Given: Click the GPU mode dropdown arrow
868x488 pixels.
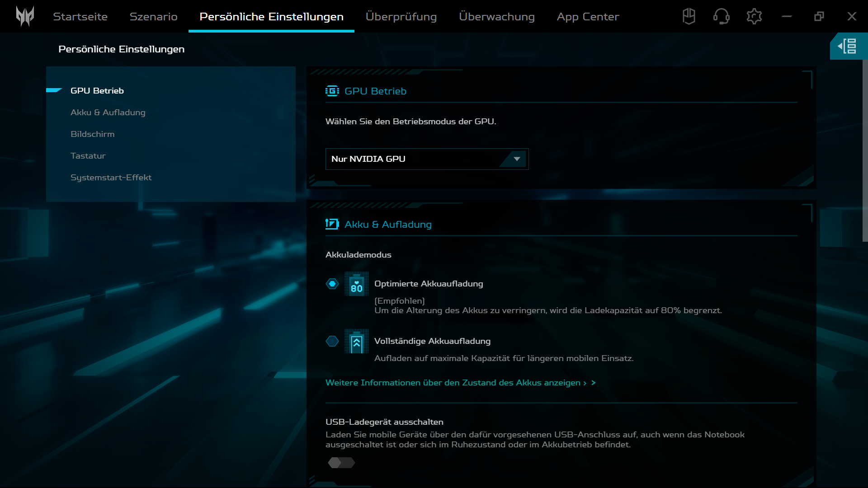Looking at the screenshot, I should 517,159.
